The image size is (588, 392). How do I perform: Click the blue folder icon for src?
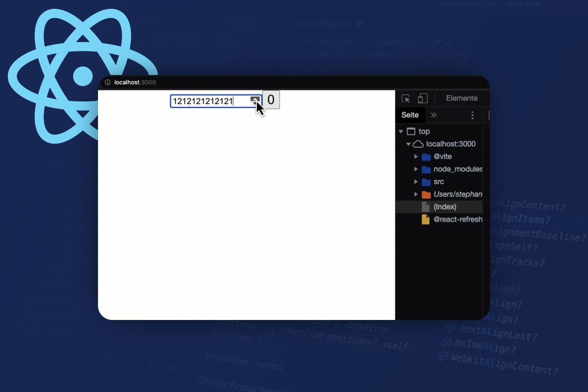click(426, 182)
